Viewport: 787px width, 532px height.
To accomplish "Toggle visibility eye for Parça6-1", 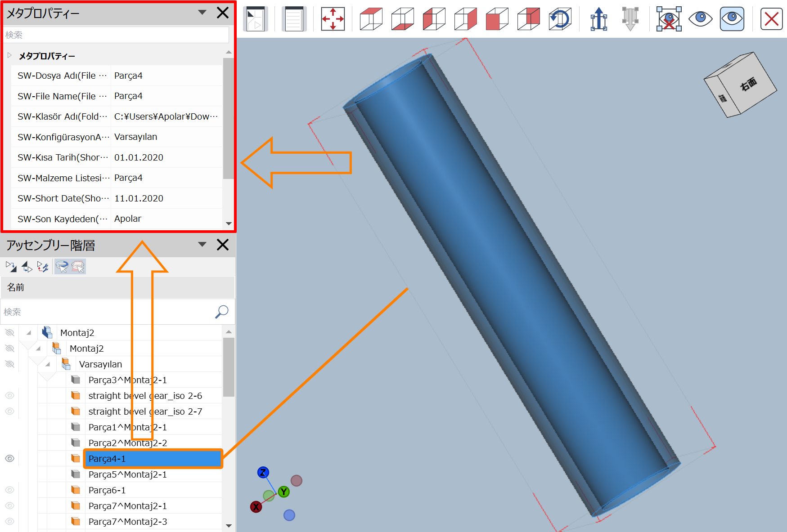I will pos(9,490).
